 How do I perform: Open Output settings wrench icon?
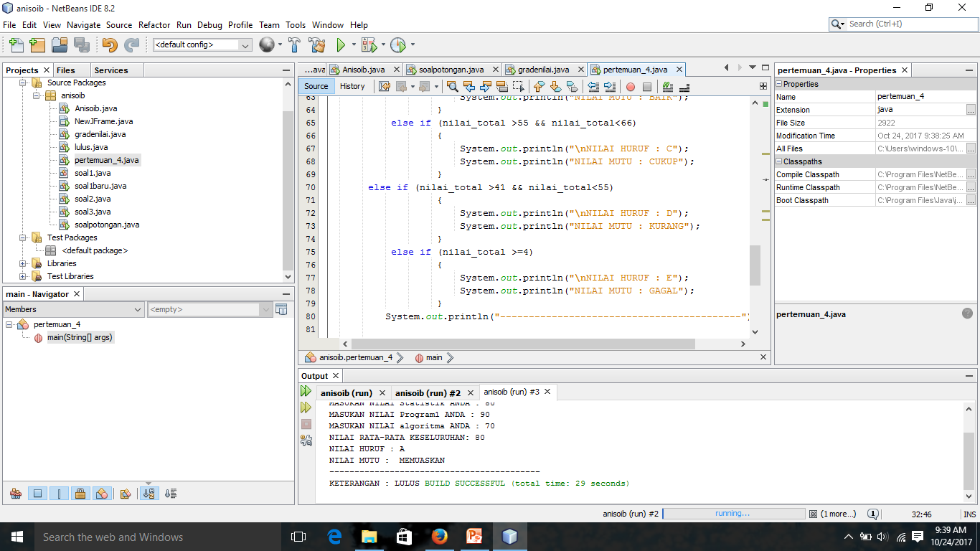click(x=306, y=439)
